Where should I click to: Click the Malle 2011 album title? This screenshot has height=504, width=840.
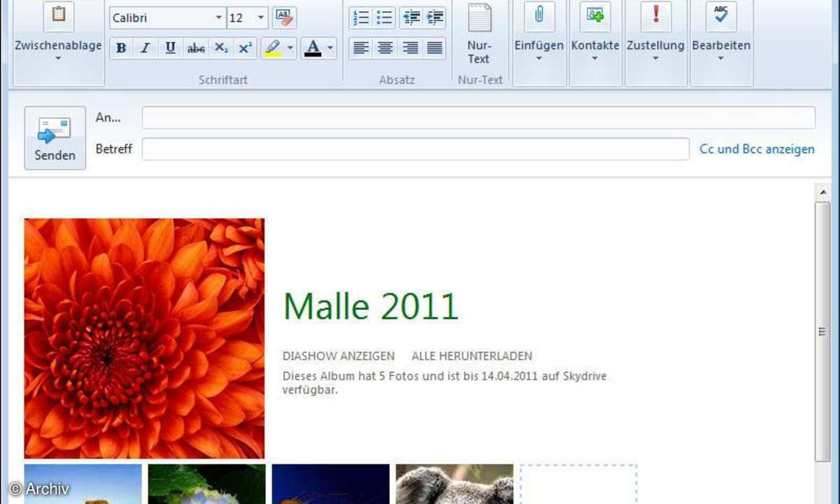pos(370,306)
